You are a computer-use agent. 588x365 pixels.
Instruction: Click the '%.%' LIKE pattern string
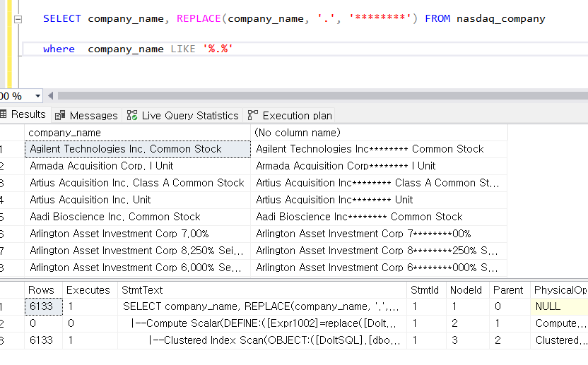pyautogui.click(x=218, y=49)
